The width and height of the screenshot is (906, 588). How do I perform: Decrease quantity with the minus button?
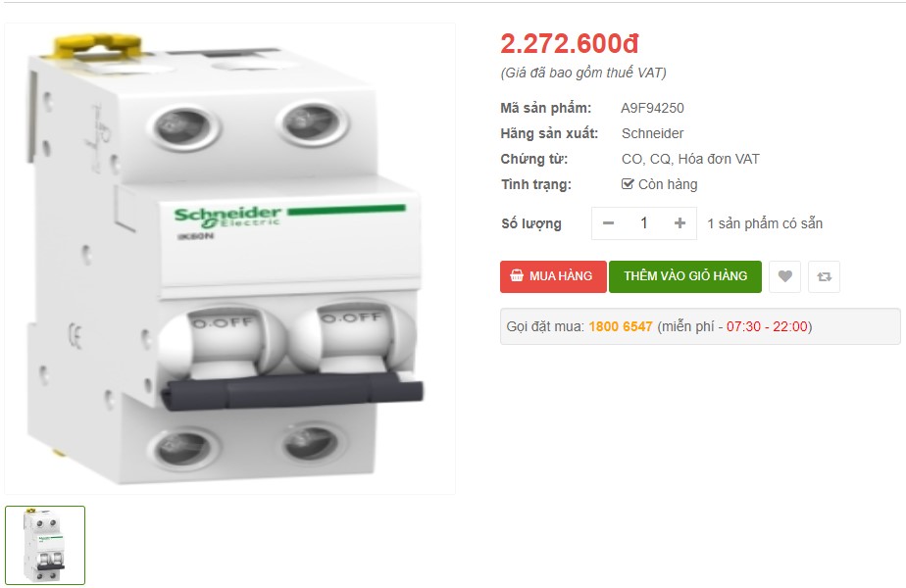click(x=608, y=223)
